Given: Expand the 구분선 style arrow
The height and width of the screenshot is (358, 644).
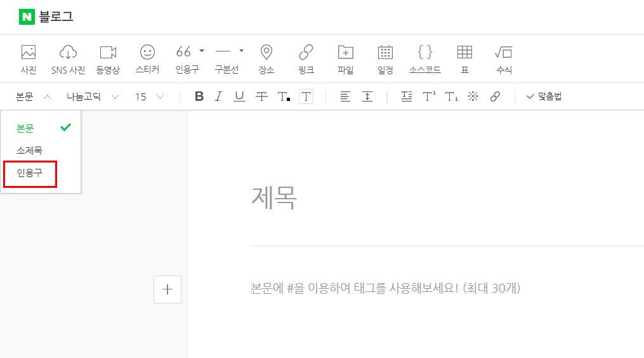Looking at the screenshot, I should coord(242,51).
